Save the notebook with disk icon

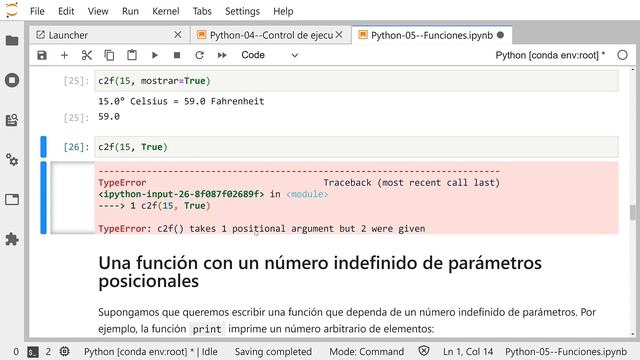coord(42,55)
